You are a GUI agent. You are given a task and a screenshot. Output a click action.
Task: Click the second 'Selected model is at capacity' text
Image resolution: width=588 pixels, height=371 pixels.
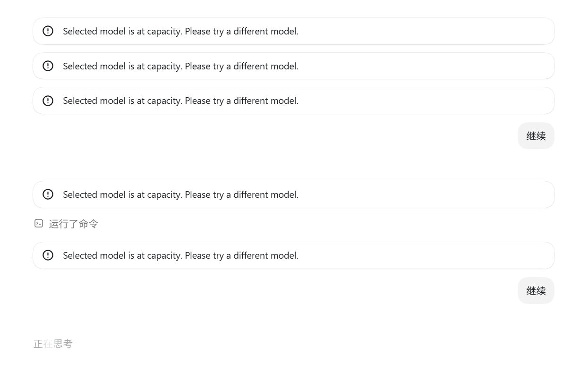click(x=180, y=66)
